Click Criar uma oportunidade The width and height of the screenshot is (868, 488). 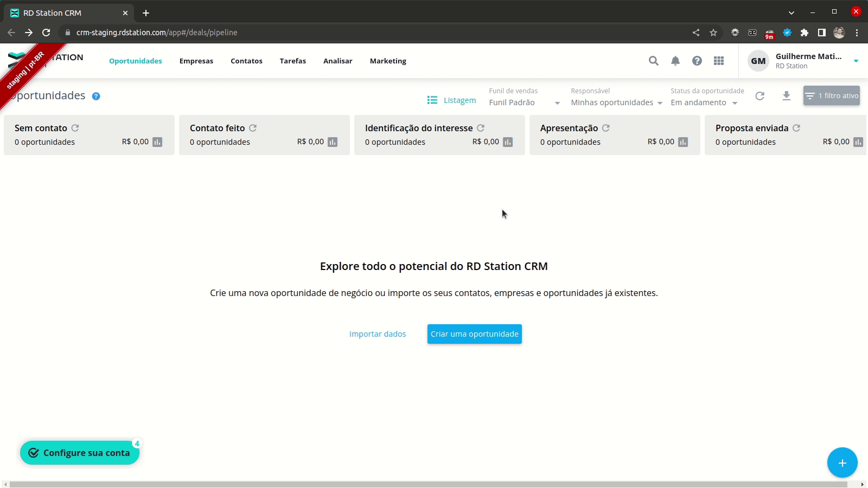tap(474, 333)
